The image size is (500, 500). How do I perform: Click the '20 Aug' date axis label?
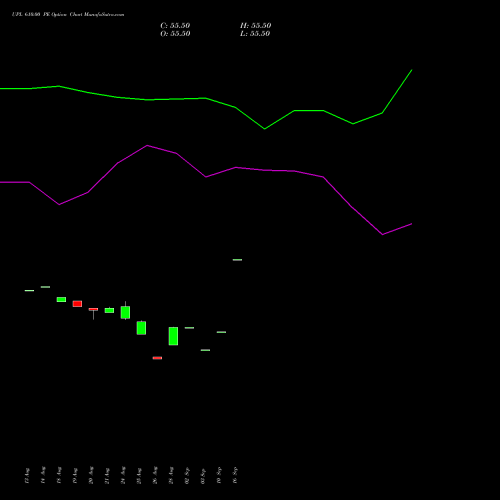(91, 475)
